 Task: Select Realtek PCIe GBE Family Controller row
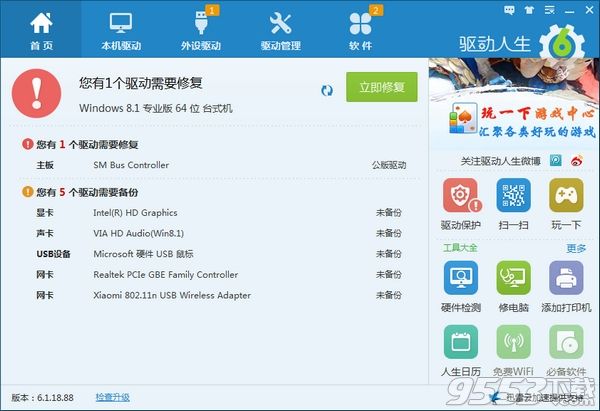coord(221,274)
